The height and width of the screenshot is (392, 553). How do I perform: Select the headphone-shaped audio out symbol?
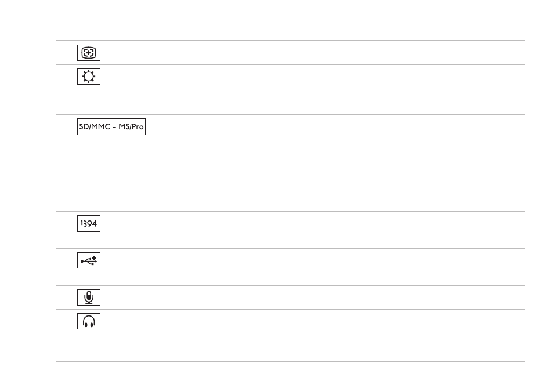[x=89, y=321]
